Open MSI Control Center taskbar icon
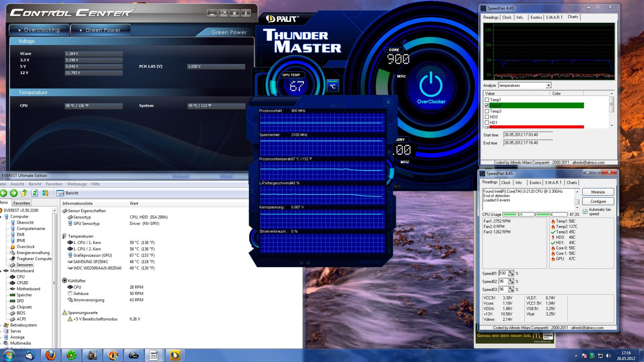Image resolution: width=644 pixels, height=362 pixels. pos(134,355)
